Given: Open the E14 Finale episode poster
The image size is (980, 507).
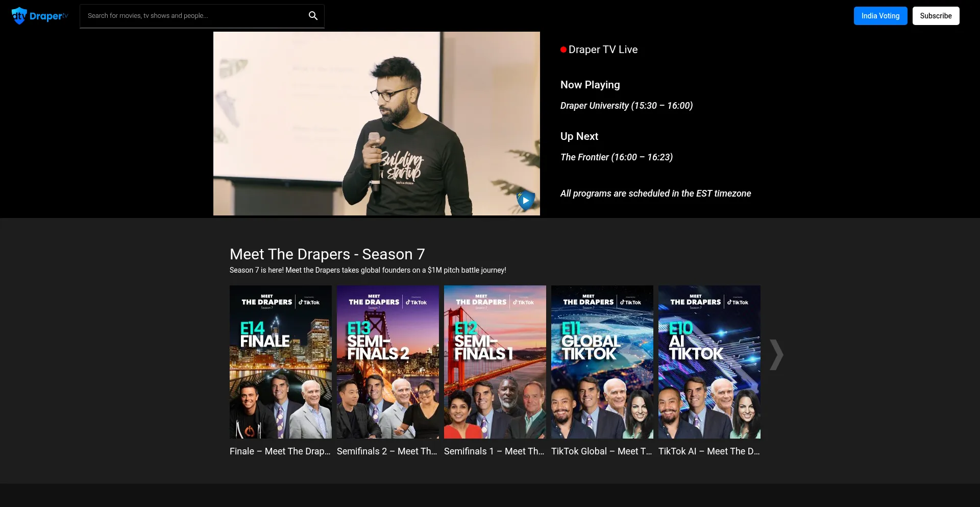Looking at the screenshot, I should tap(281, 361).
